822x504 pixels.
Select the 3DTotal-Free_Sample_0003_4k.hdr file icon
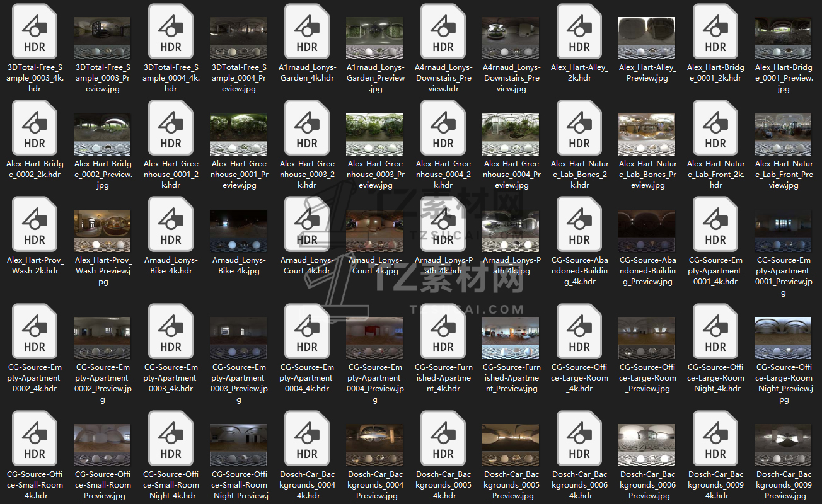(35, 31)
